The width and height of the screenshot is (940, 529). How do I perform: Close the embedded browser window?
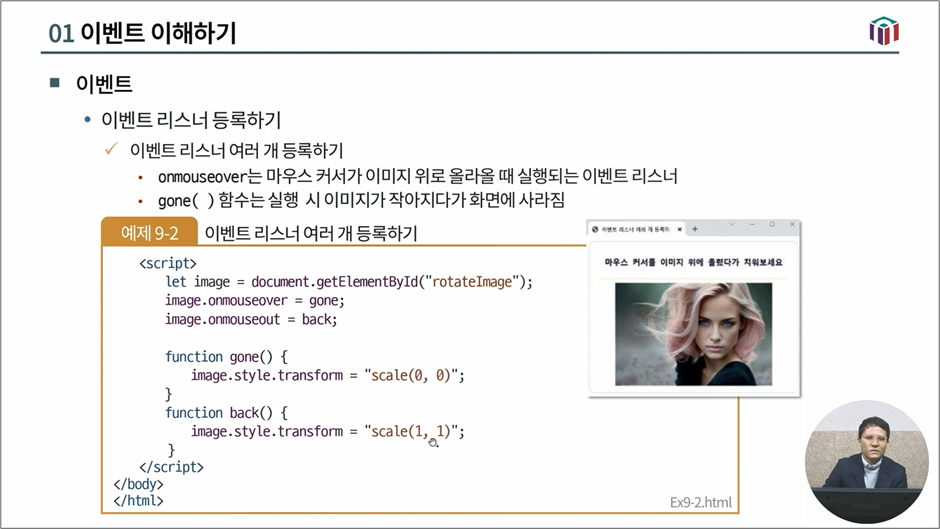click(791, 224)
